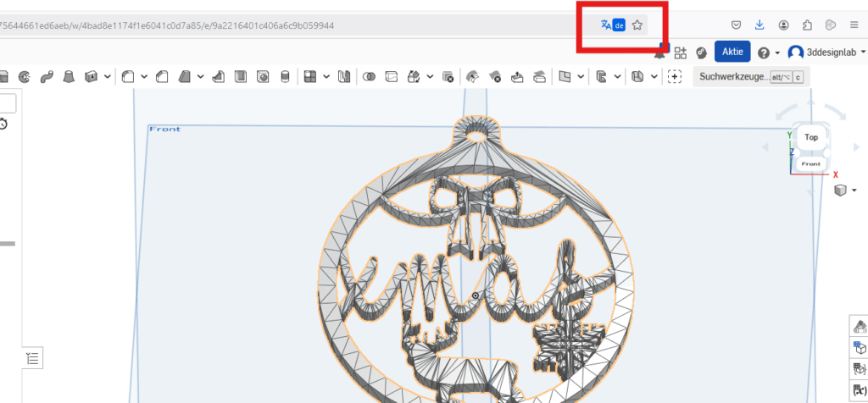Select Top face on view cube
This screenshot has height=403, width=868.
click(811, 137)
